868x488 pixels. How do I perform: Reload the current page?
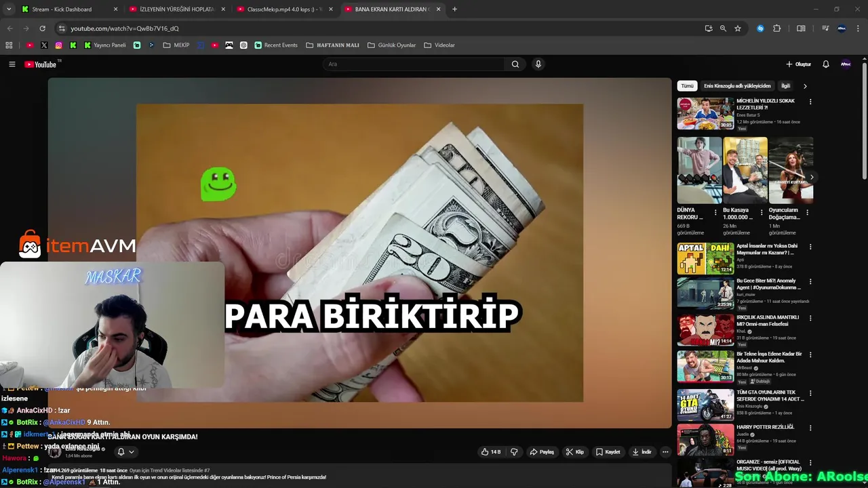click(x=42, y=28)
